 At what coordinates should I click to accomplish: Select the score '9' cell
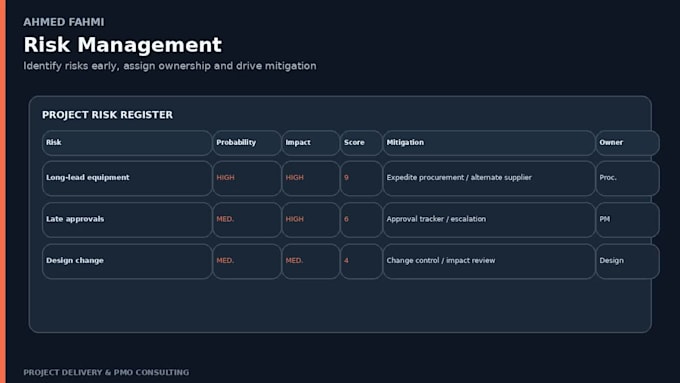pyautogui.click(x=361, y=178)
